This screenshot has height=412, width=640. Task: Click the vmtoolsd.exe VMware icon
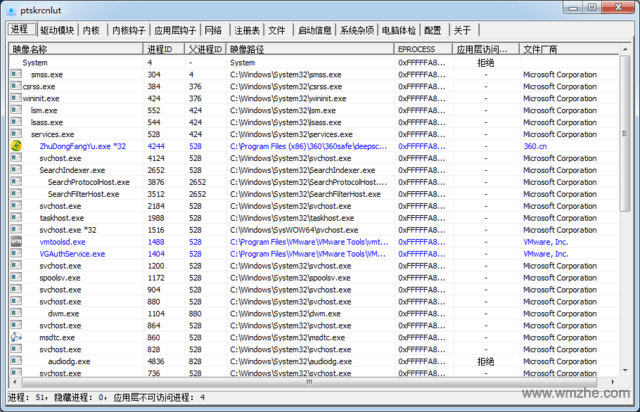click(x=16, y=242)
